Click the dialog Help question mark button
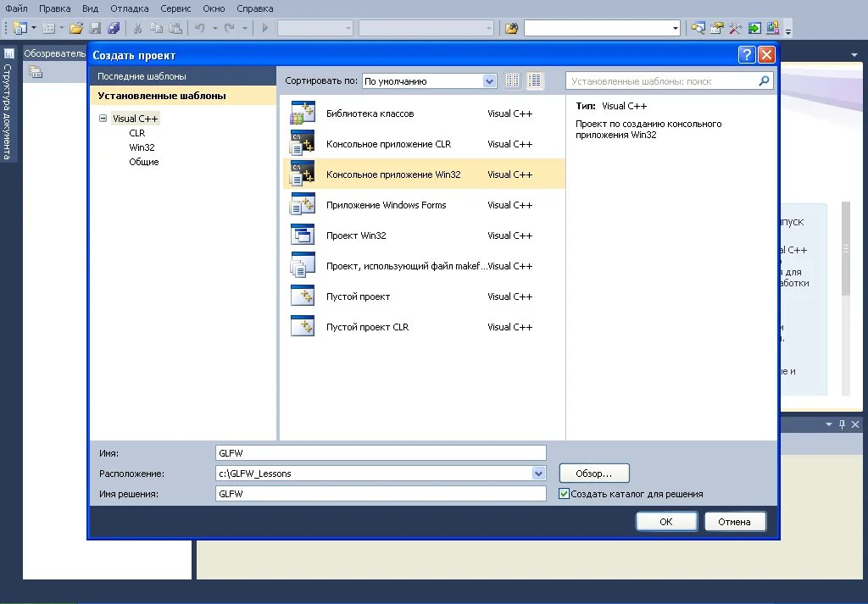This screenshot has height=604, width=868. click(747, 54)
